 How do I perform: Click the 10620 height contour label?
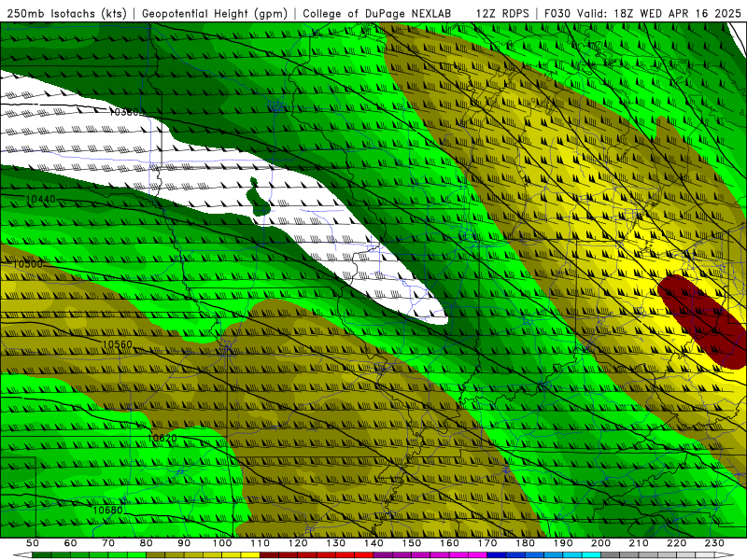tap(162, 438)
